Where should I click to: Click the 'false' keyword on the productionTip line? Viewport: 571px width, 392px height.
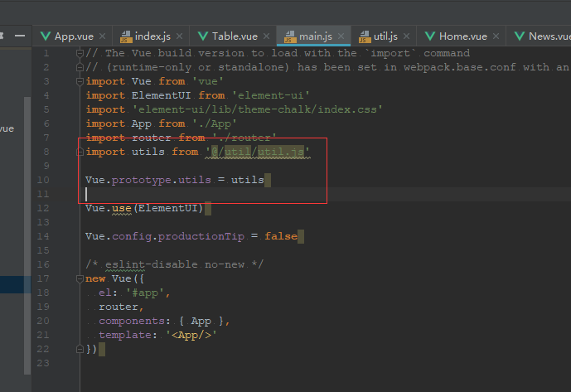point(281,236)
